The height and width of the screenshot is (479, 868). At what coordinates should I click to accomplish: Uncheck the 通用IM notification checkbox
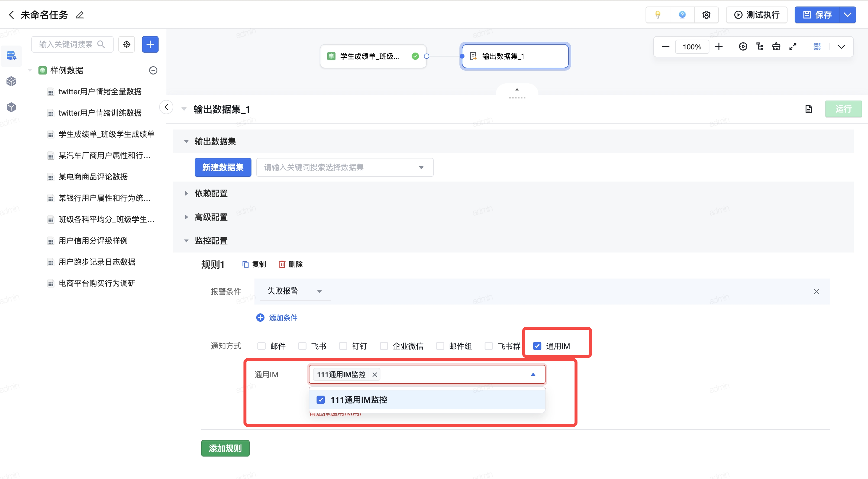(x=537, y=346)
